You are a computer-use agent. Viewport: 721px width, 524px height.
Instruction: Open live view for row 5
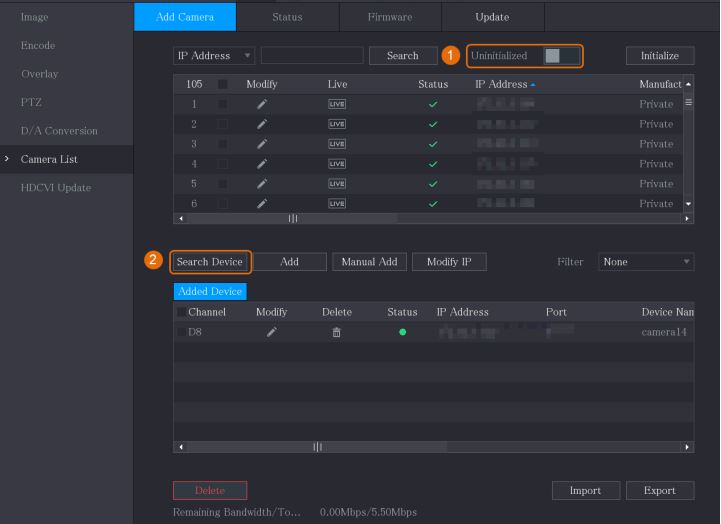(337, 184)
